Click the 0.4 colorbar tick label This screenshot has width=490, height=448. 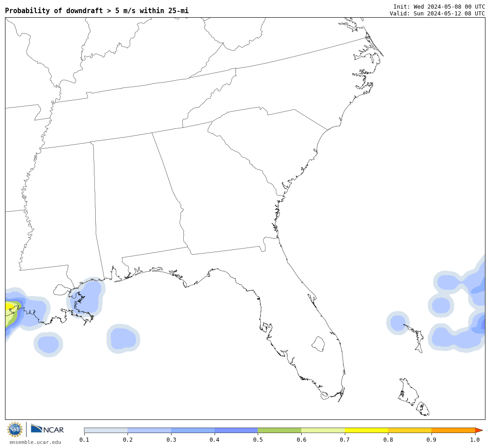tap(214, 440)
